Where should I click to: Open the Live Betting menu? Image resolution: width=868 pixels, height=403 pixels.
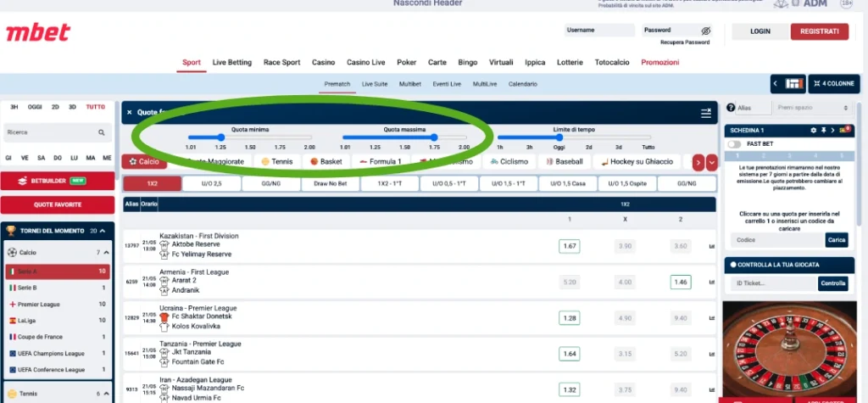click(232, 63)
